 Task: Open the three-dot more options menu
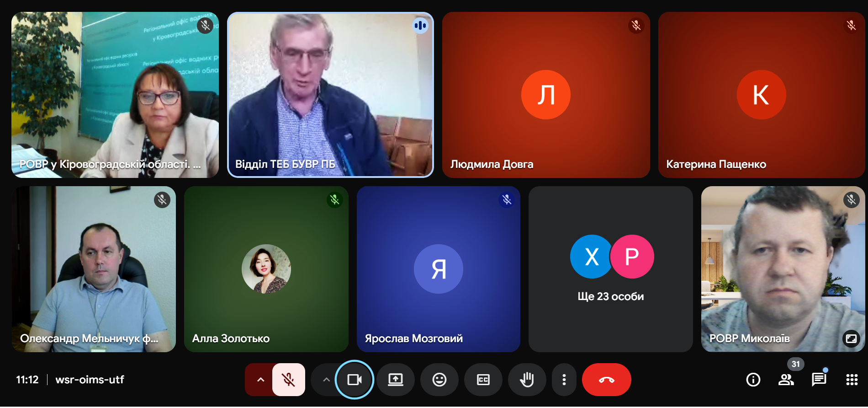pos(564,380)
